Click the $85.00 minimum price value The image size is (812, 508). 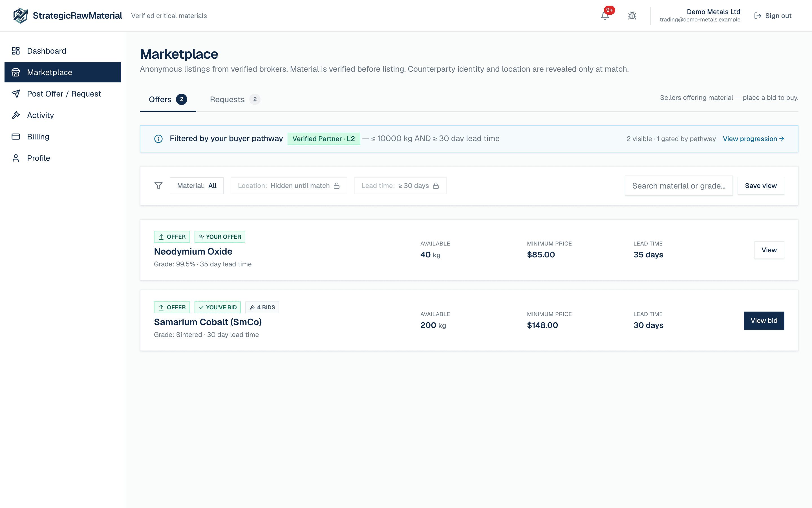tap(541, 255)
